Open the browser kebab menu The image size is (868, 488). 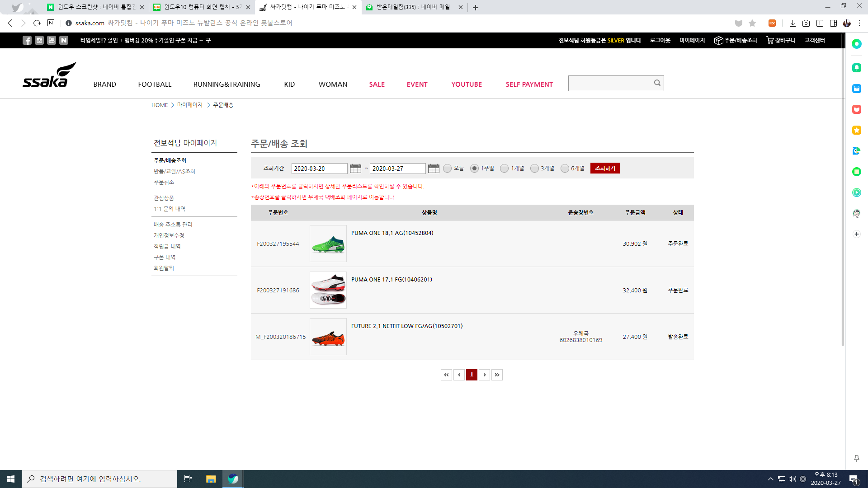859,23
